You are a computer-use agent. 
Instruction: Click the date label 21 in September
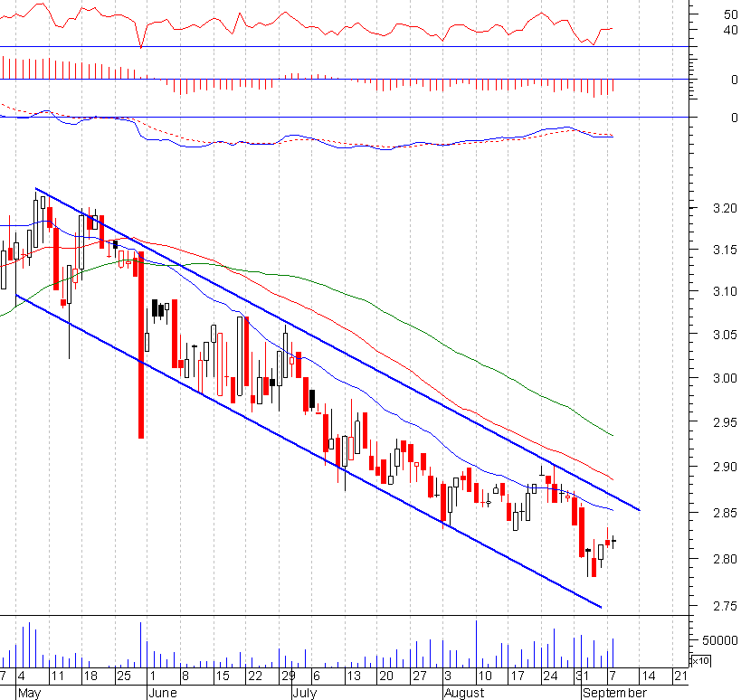point(681,676)
